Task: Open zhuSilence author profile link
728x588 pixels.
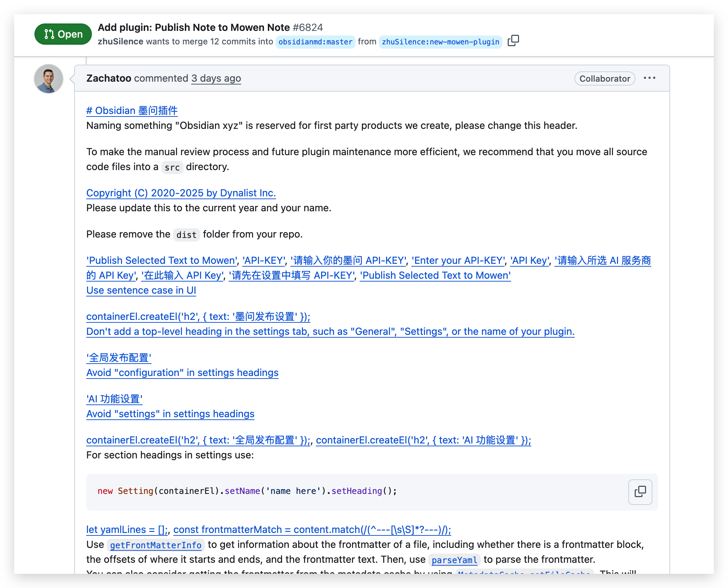Action: [x=121, y=42]
